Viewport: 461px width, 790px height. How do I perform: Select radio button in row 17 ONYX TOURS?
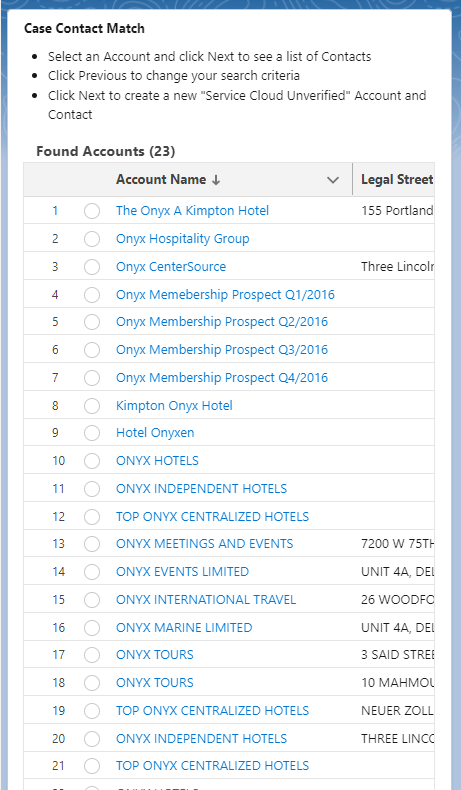point(92,655)
